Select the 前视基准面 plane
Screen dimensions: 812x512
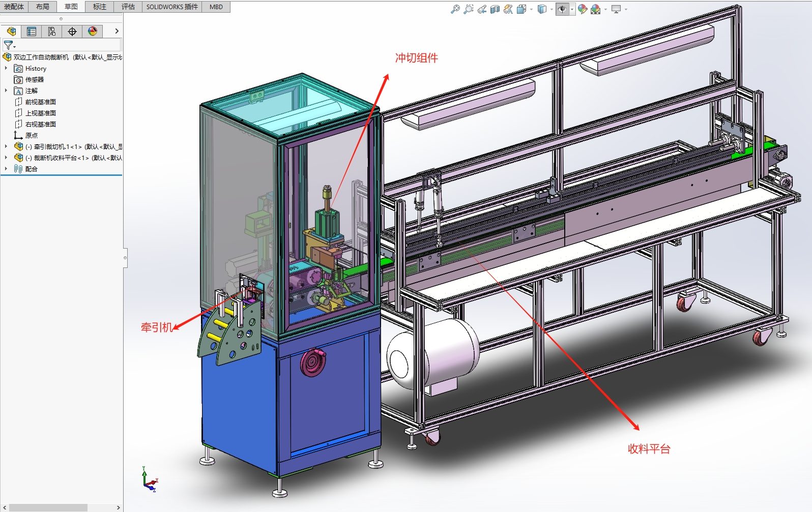[x=41, y=102]
